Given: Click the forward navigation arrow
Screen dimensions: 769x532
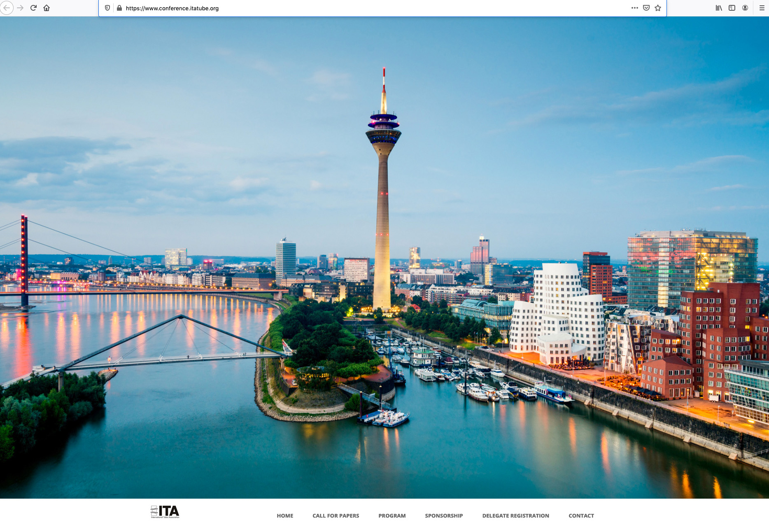Looking at the screenshot, I should (20, 8).
